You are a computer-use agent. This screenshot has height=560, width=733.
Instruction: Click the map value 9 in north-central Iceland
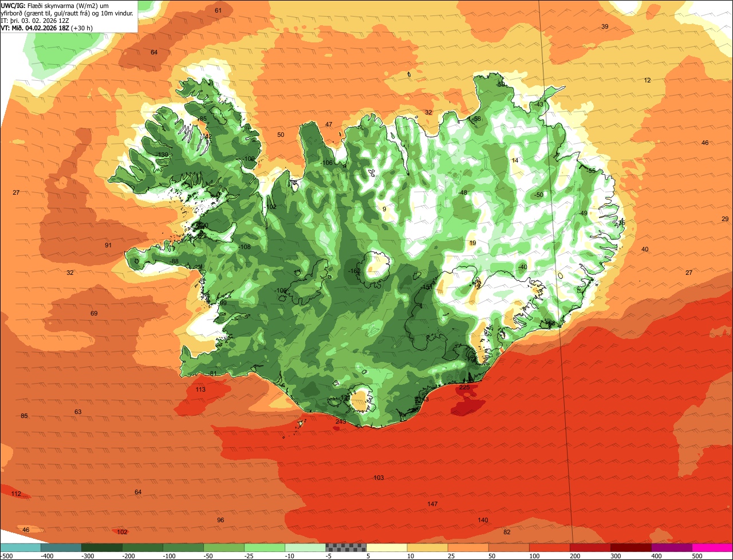[x=384, y=209]
